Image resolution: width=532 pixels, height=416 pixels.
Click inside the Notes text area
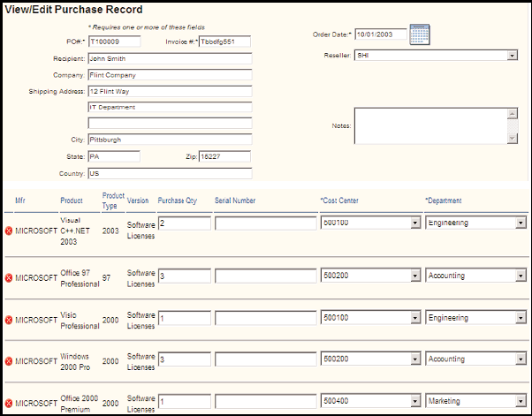[431, 125]
